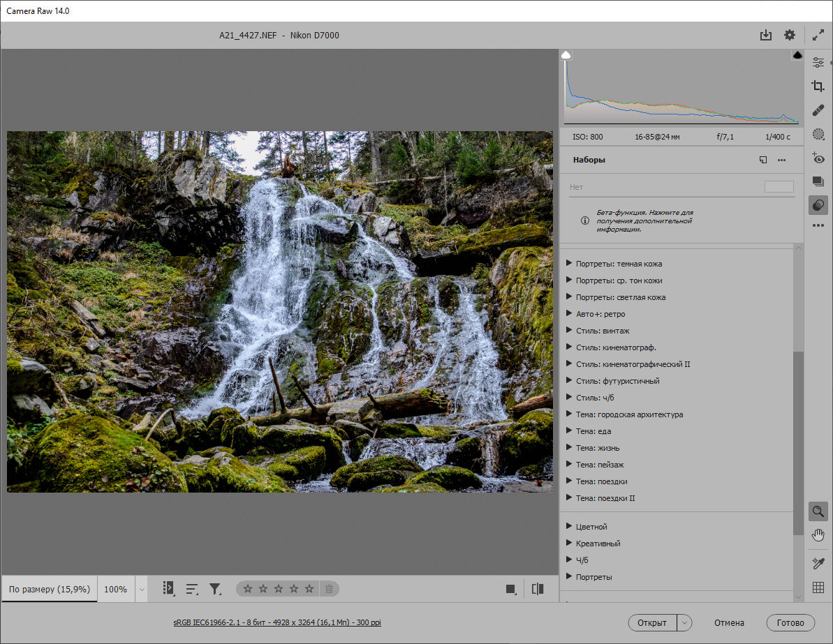
Task: Open workflow options via sRGB link
Action: click(277, 622)
